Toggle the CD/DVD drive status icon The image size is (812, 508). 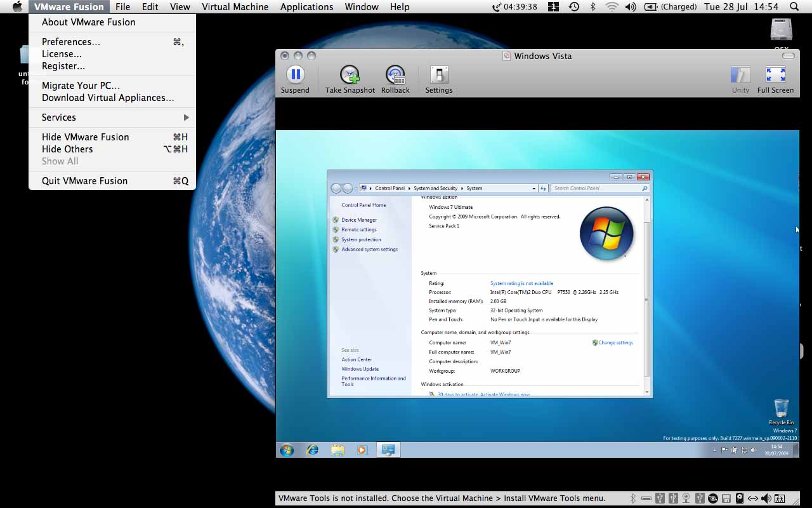click(x=713, y=498)
